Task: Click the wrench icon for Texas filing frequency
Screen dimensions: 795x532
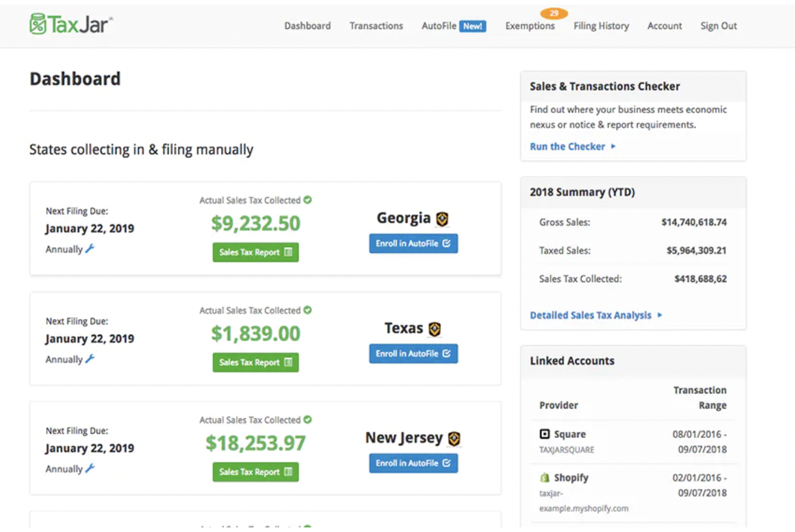Action: coord(90,359)
